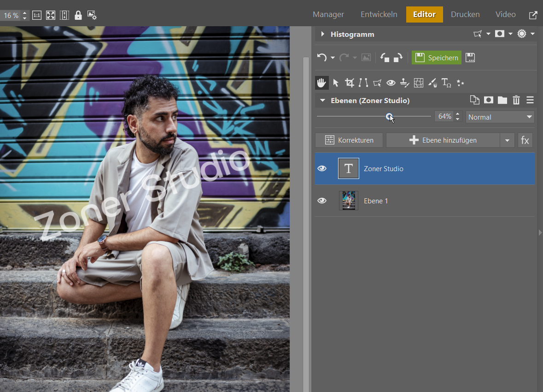Add a layer mask in Ebenen header
This screenshot has height=392, width=543.
pyautogui.click(x=488, y=100)
